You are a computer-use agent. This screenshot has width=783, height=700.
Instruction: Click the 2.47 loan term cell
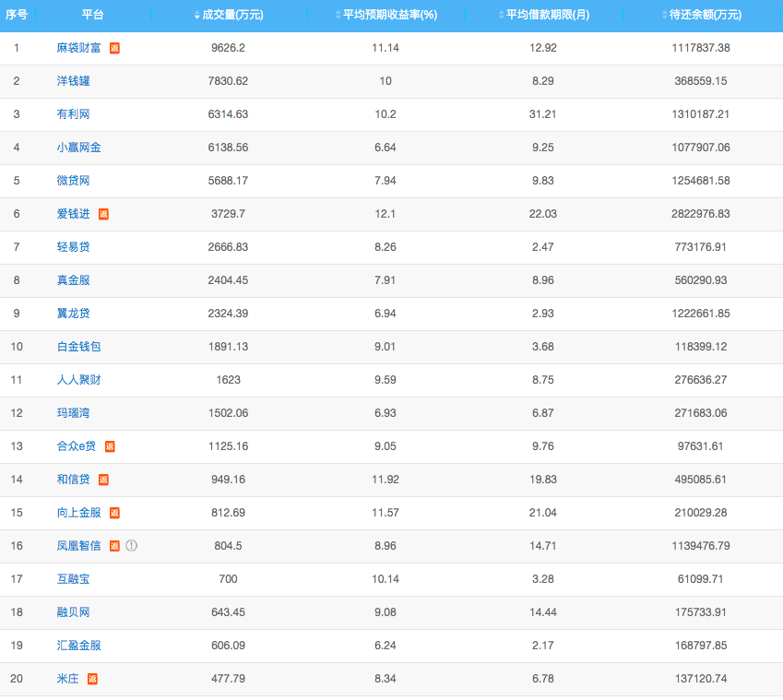coord(543,247)
